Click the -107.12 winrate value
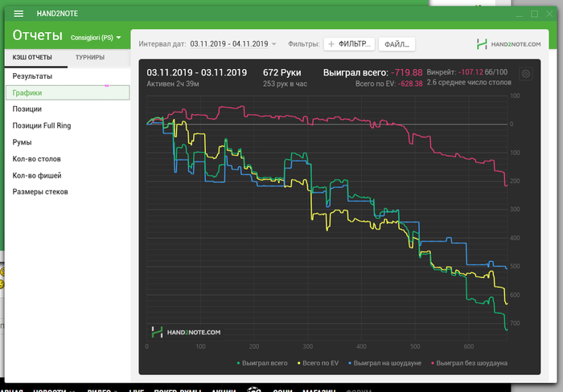This screenshot has width=563, height=392. click(471, 72)
